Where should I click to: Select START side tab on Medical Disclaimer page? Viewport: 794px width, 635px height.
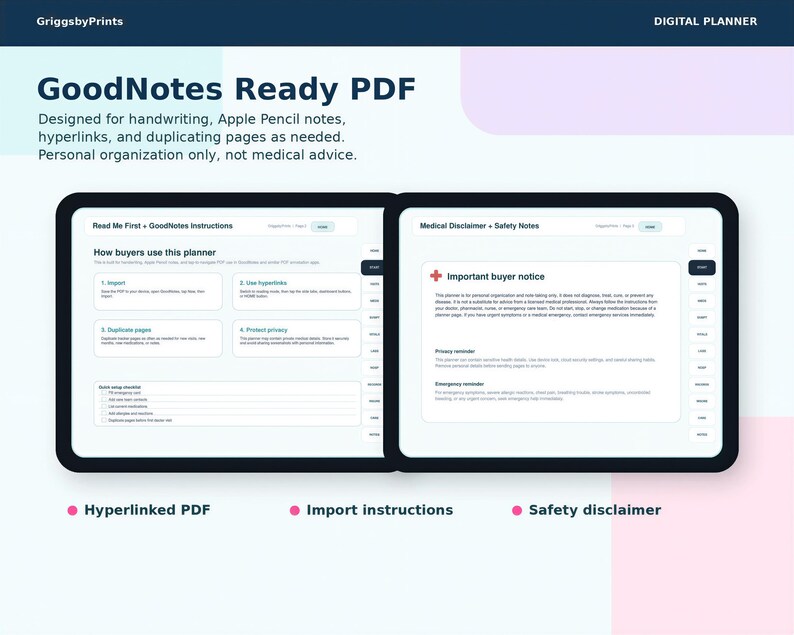702,267
